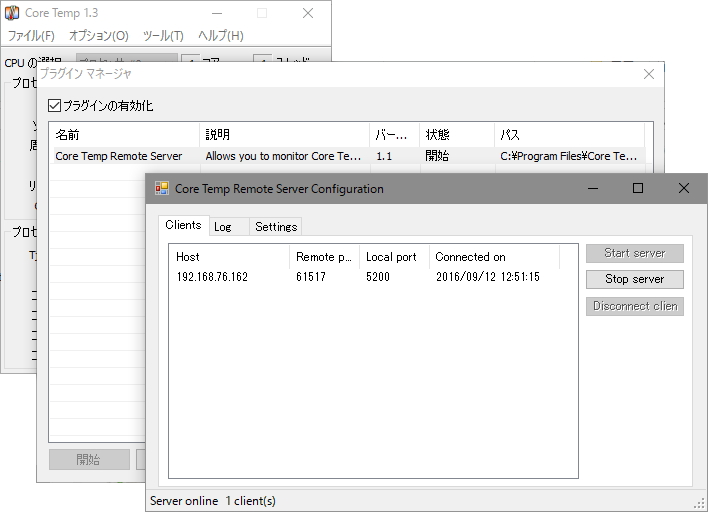Click local port value 5200
The height and width of the screenshot is (512, 708).
(378, 277)
